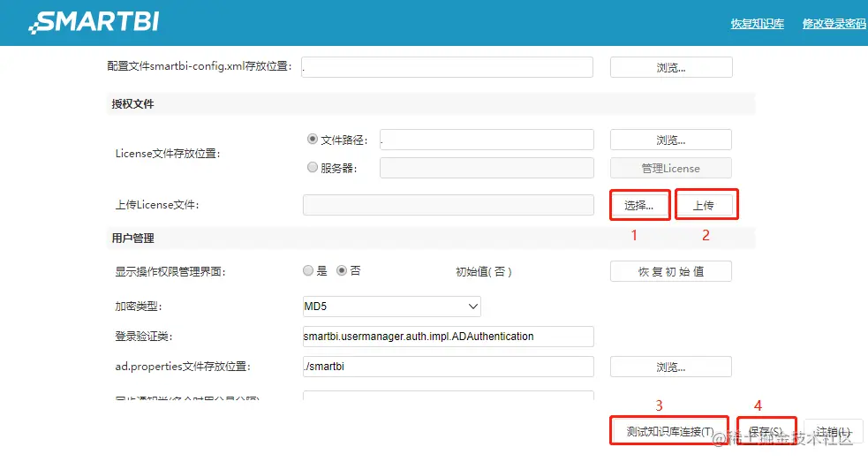The width and height of the screenshot is (868, 462).
Task: Click the 加密类型 label
Action: [x=139, y=307]
